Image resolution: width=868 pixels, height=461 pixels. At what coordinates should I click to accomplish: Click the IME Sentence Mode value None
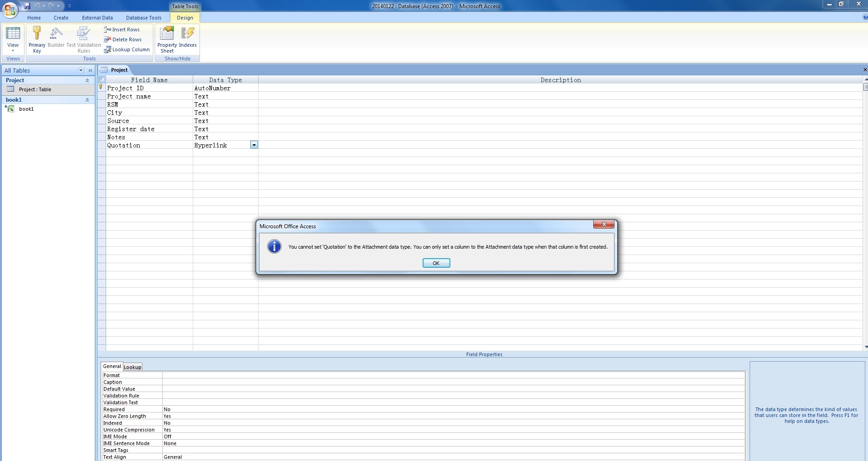pyautogui.click(x=454, y=443)
